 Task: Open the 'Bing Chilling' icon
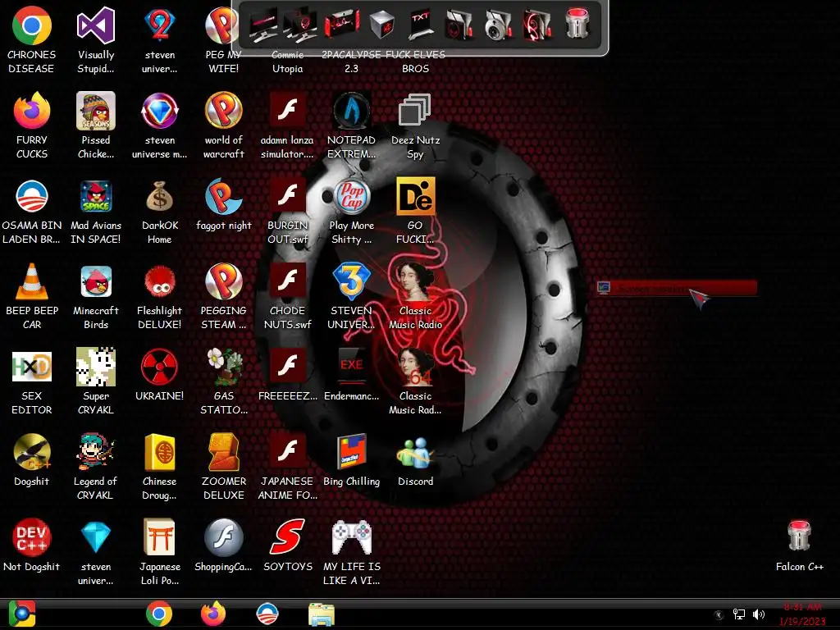tap(351, 452)
